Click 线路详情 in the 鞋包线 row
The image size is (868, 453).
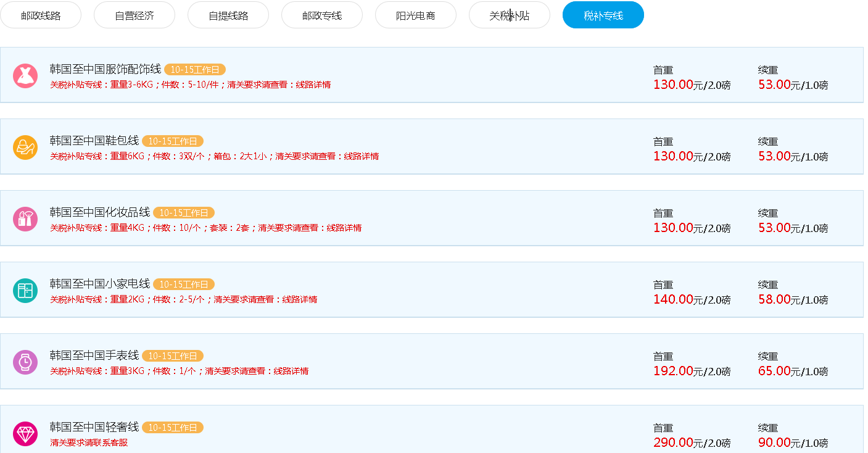(x=362, y=156)
